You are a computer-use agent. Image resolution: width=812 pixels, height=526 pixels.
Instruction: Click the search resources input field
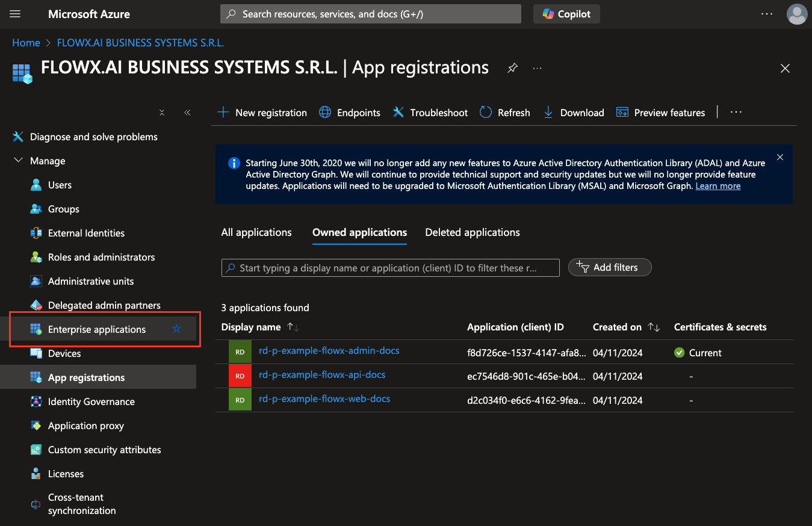(371, 14)
